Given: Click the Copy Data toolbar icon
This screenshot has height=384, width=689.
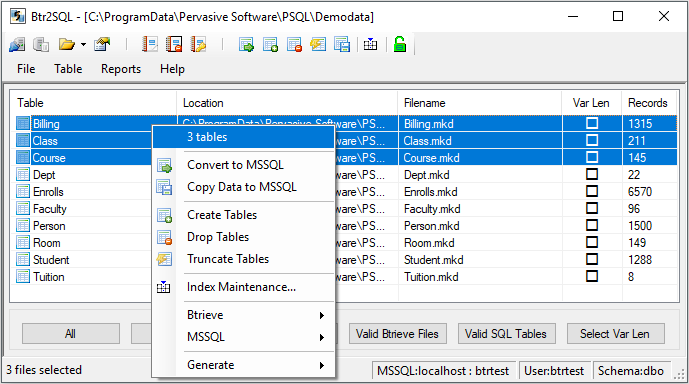Looking at the screenshot, I should point(342,44).
